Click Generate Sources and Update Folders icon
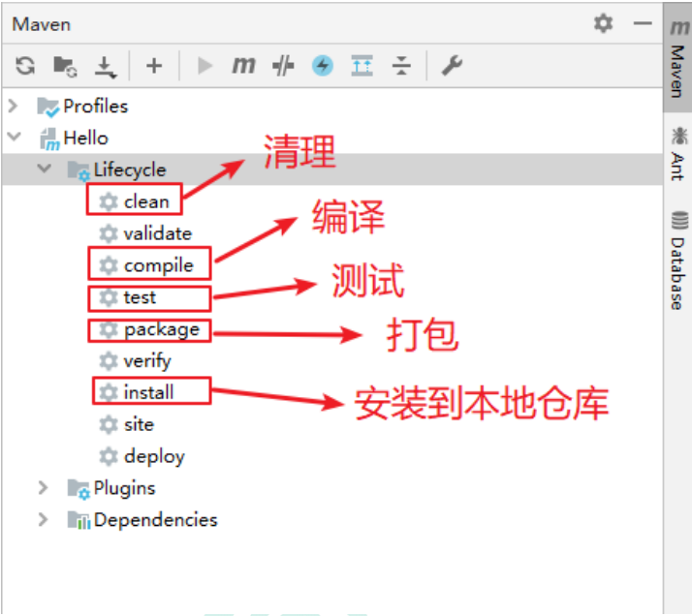The image size is (692, 616). pyautogui.click(x=65, y=67)
